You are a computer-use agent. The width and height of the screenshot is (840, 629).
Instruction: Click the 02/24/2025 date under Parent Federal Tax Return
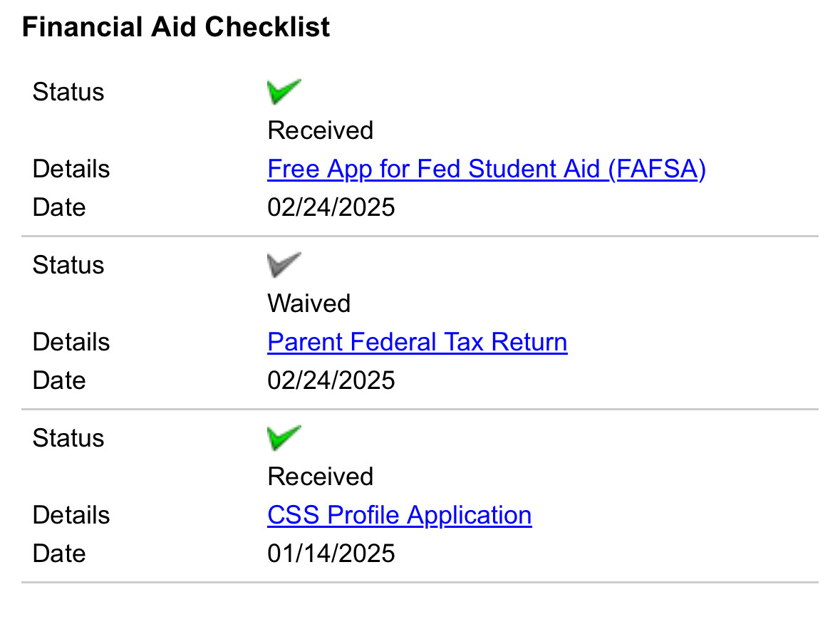click(x=331, y=380)
